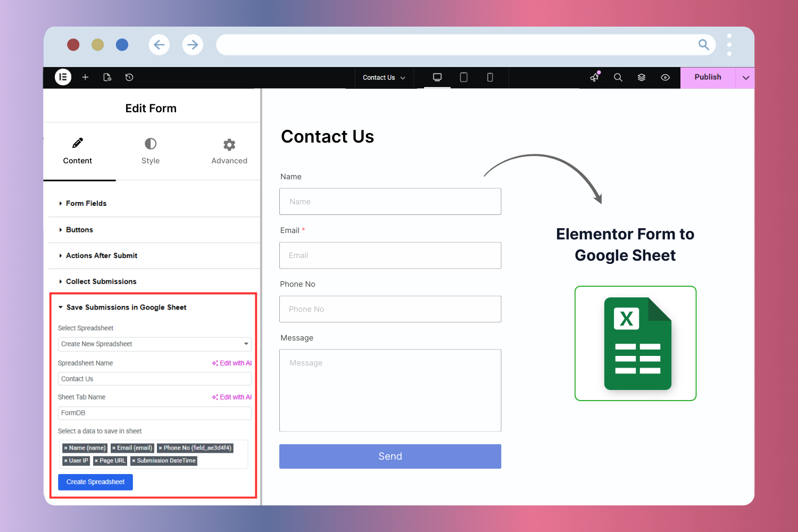Open the structure navigator layers icon
The height and width of the screenshot is (532, 798).
coord(641,77)
